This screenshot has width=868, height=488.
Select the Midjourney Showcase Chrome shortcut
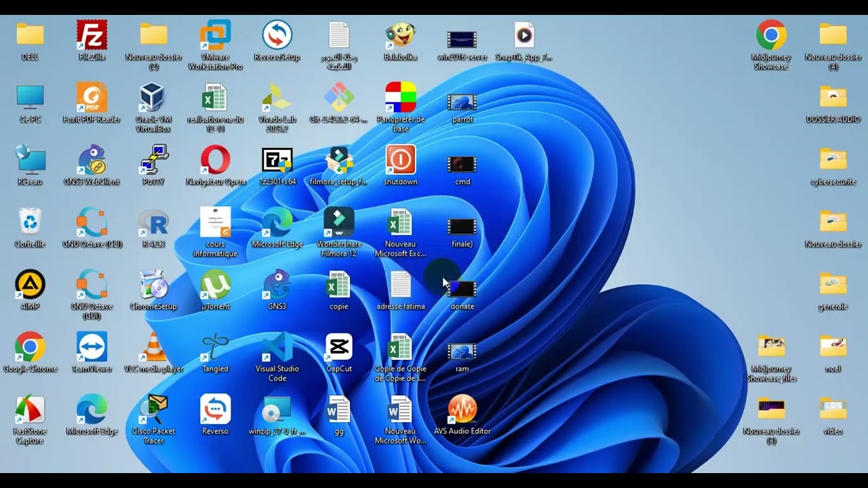point(771,35)
